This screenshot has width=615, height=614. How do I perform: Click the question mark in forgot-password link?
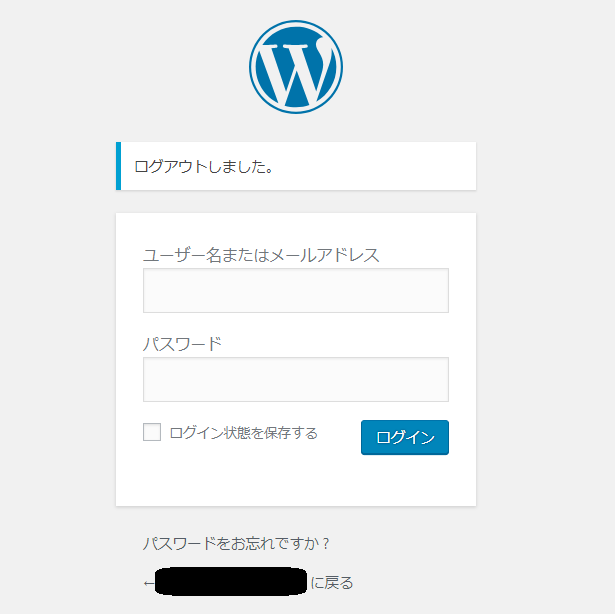coord(326,544)
